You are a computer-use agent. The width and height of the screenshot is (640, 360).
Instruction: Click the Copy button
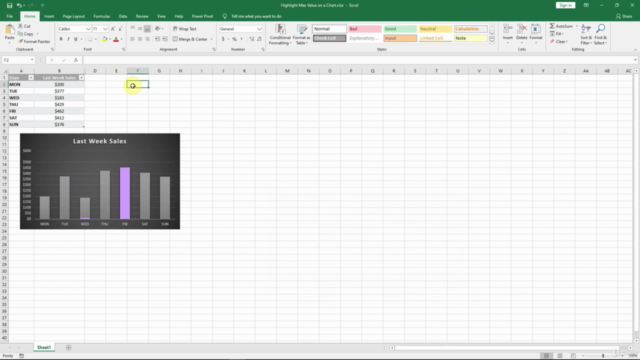click(26, 34)
